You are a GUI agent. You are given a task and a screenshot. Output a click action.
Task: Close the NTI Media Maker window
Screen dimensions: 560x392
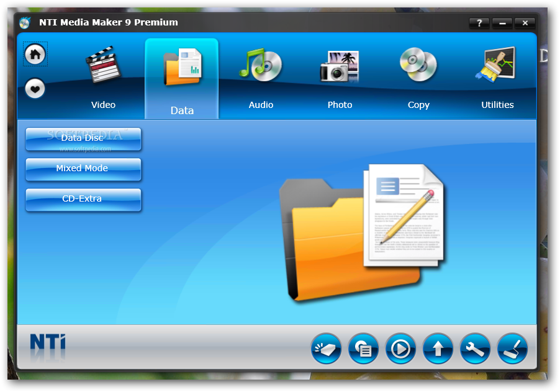[x=525, y=23]
